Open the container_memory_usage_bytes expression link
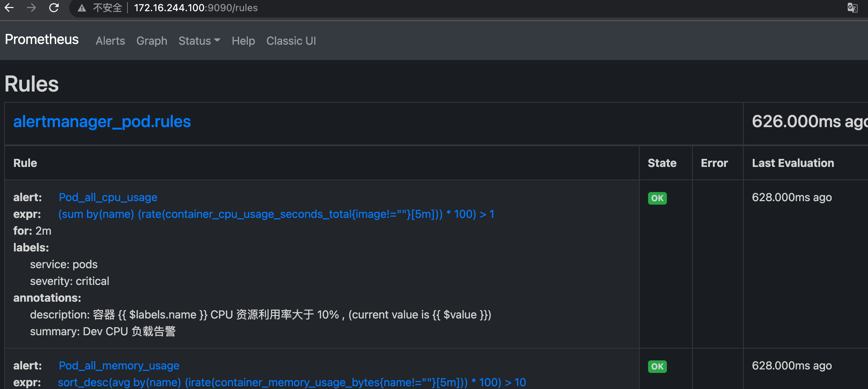 coord(292,382)
